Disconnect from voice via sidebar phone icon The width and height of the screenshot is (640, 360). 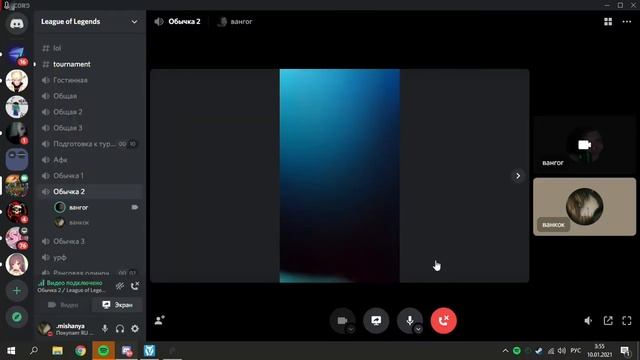(135, 286)
